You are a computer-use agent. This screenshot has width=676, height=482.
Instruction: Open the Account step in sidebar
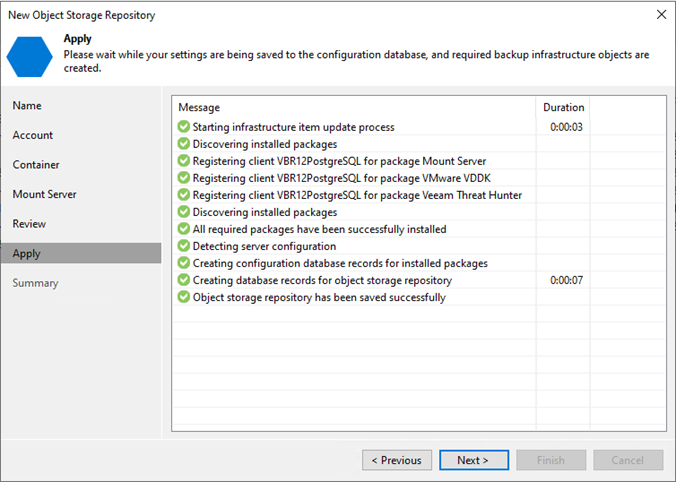click(33, 135)
